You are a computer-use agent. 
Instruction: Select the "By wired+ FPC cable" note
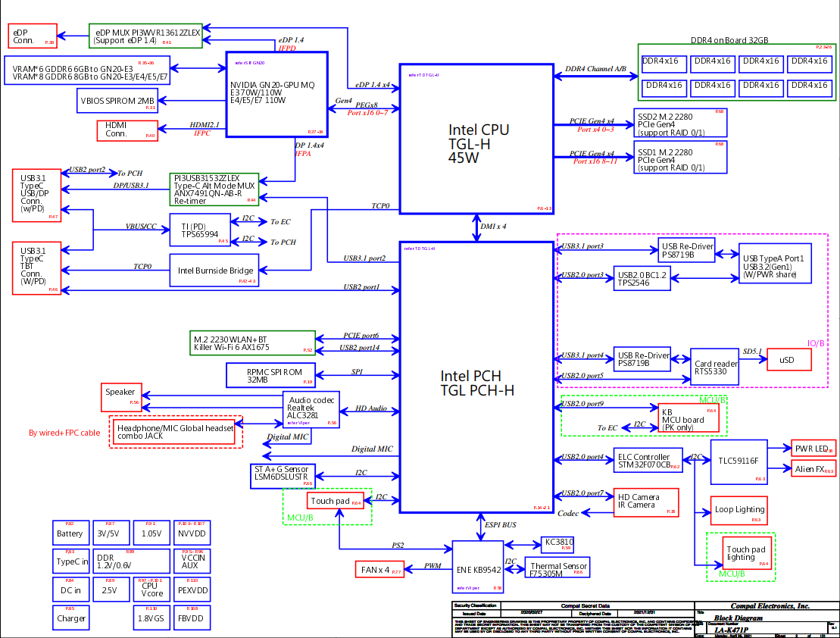tap(64, 433)
